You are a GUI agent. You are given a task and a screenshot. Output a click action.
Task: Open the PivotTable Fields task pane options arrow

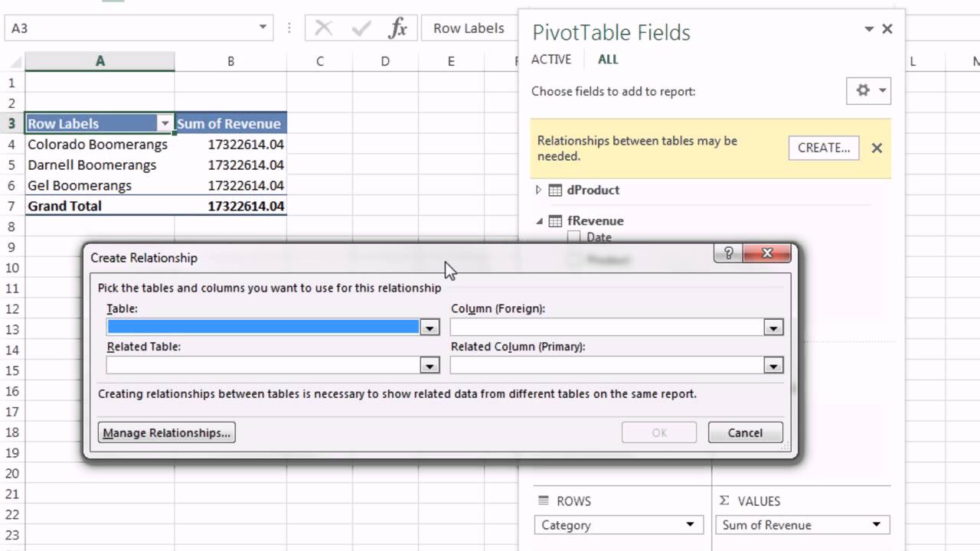pos(869,29)
